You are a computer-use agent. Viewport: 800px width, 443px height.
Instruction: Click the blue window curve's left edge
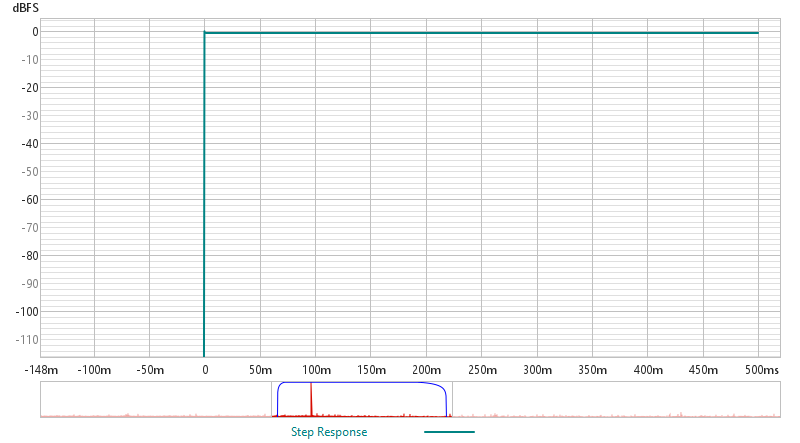(x=278, y=398)
